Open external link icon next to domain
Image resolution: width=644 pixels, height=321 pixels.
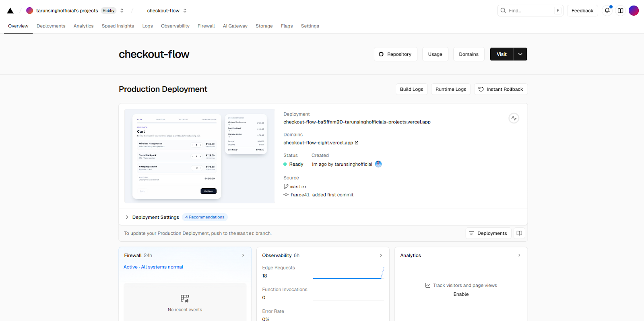click(357, 143)
